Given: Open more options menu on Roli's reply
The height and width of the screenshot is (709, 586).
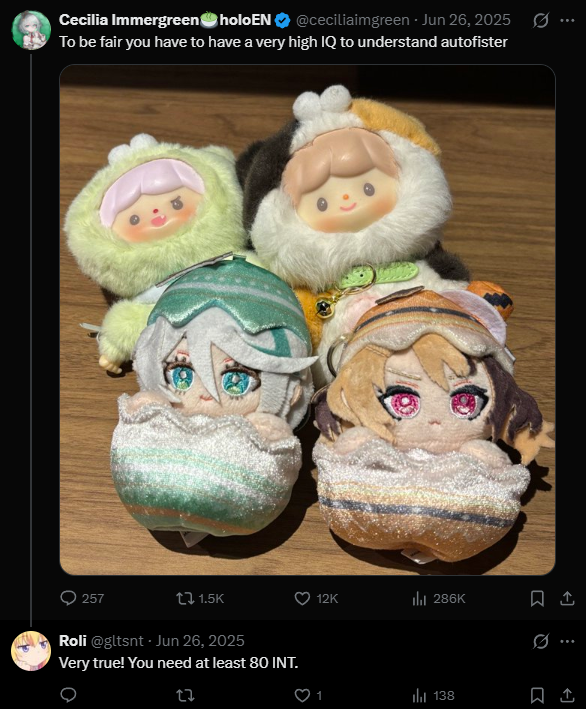Looking at the screenshot, I should [x=567, y=641].
